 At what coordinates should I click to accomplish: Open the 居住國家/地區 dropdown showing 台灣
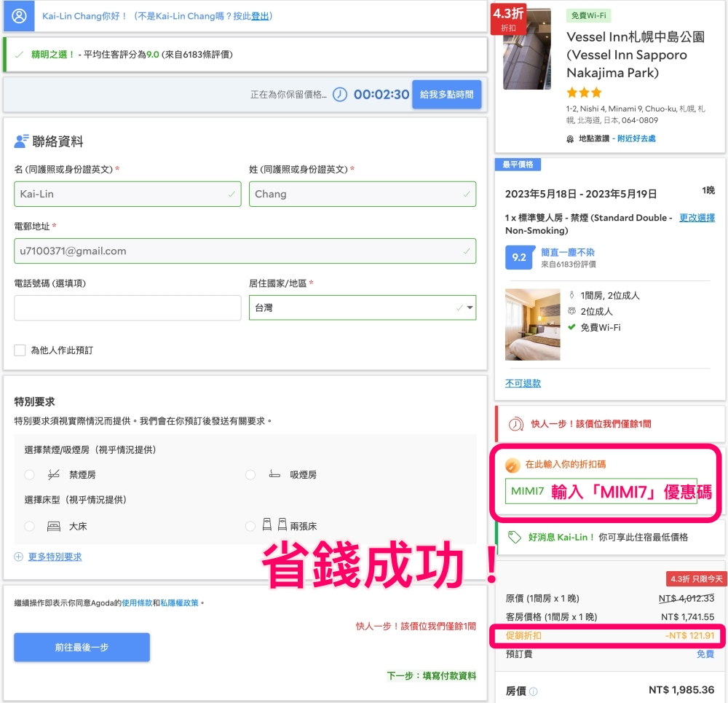tap(363, 307)
